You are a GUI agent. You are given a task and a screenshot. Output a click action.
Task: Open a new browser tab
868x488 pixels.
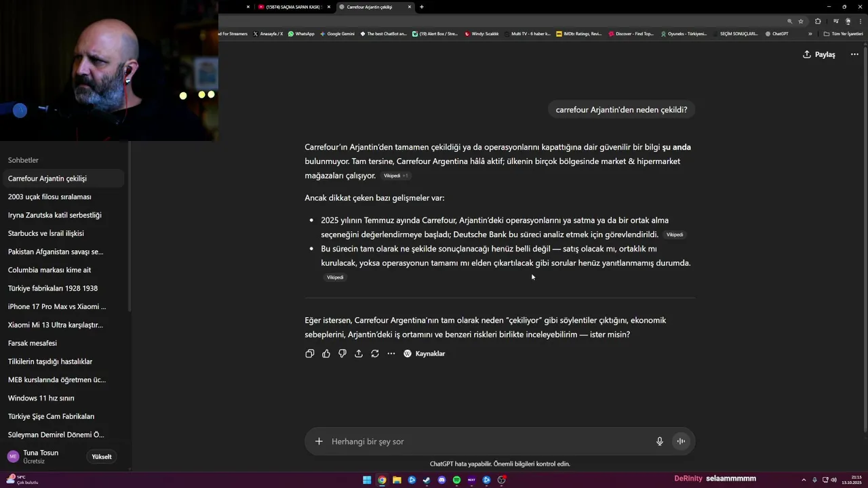pyautogui.click(x=422, y=7)
